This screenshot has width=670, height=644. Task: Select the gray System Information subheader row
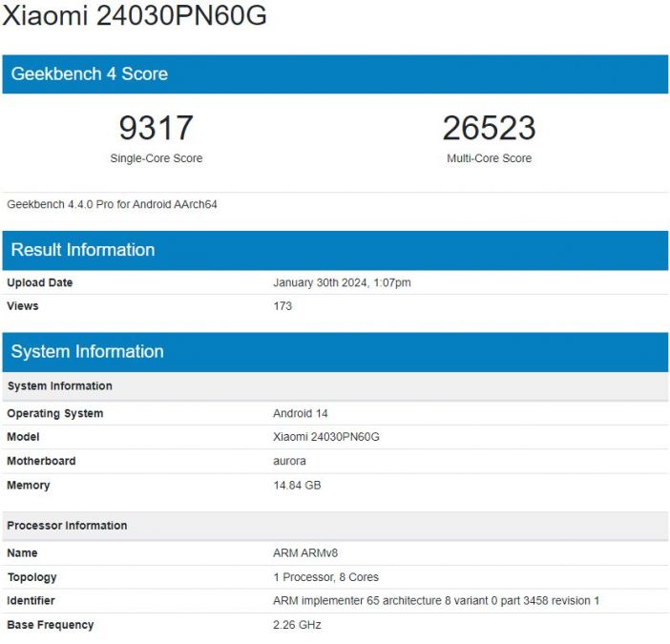(335, 386)
